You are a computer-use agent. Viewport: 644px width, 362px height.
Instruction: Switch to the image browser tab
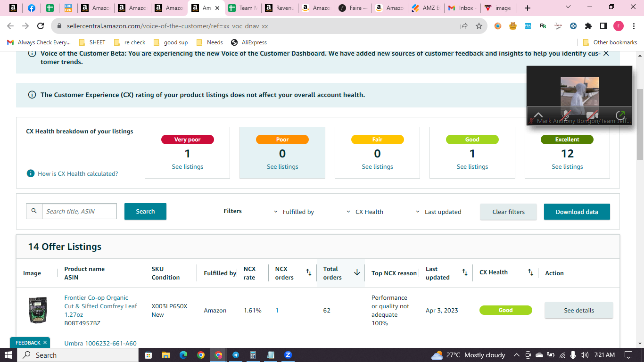[x=499, y=8]
